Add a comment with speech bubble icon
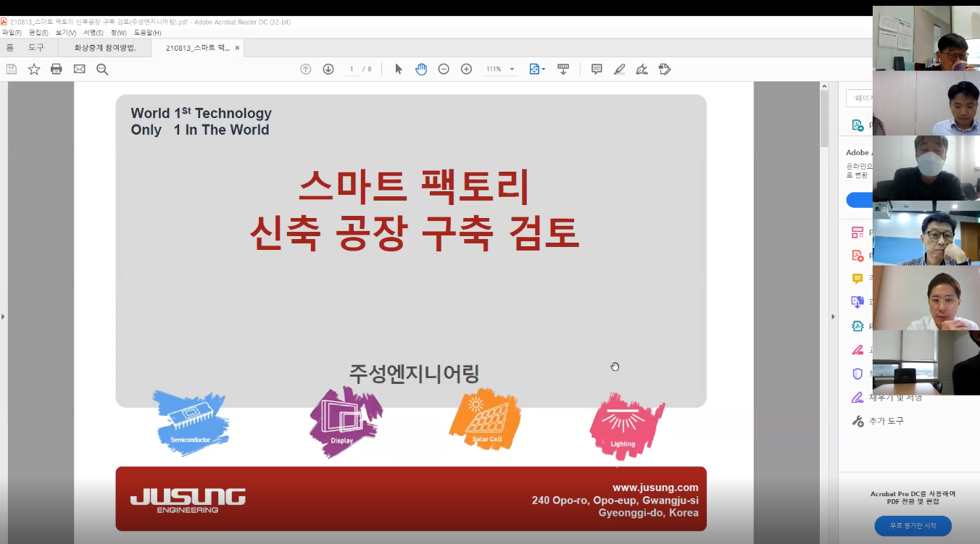 [597, 69]
